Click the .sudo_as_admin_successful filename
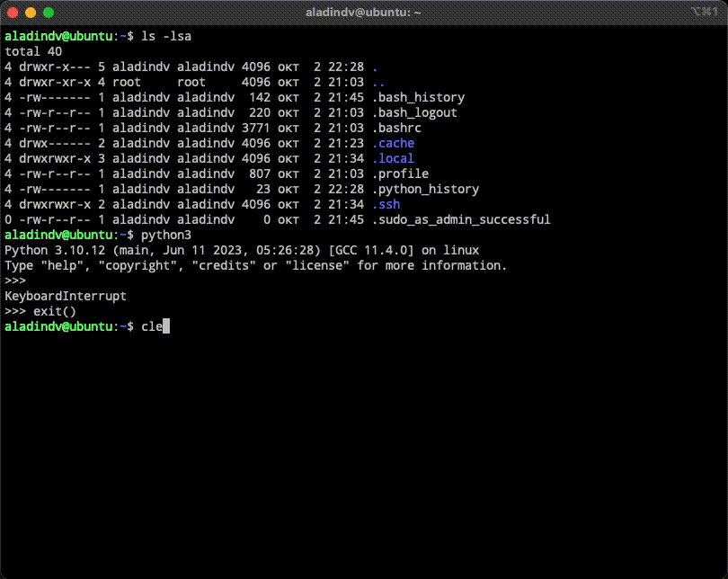Viewport: 728px width, 579px height. [461, 219]
